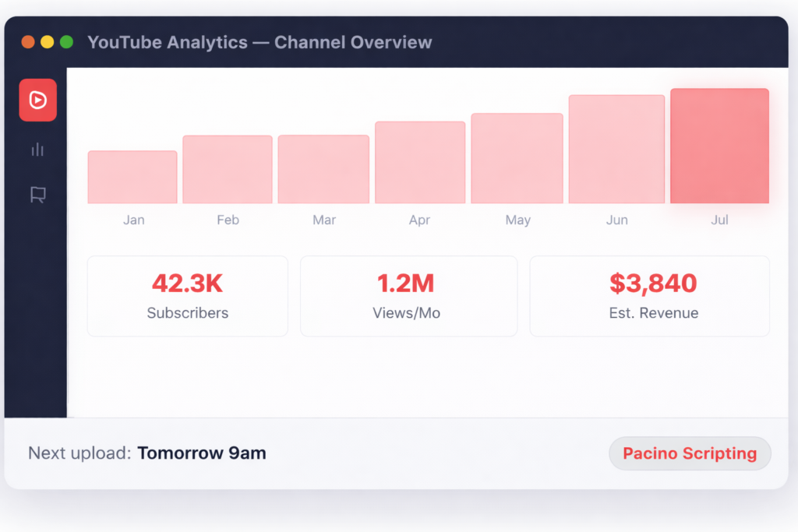
Task: Click the yellow minimize window button
Action: coord(47,42)
